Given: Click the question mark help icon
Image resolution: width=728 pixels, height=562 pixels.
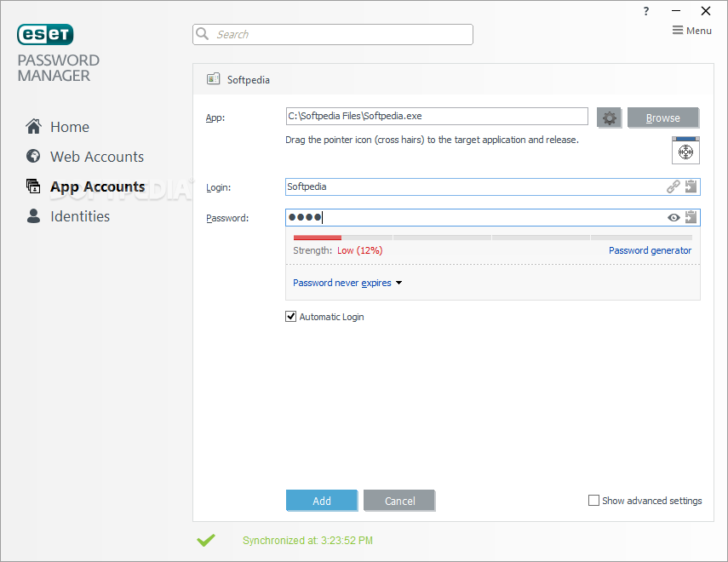Looking at the screenshot, I should [x=645, y=11].
